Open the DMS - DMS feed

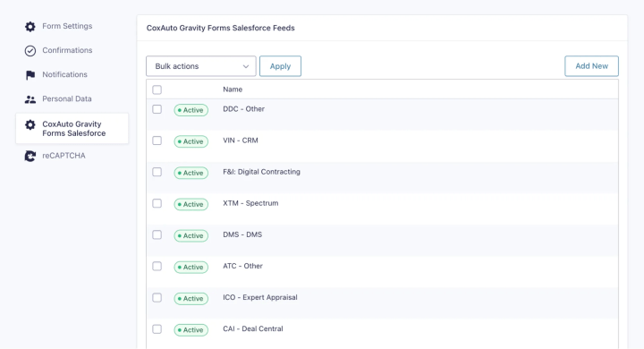[242, 234]
